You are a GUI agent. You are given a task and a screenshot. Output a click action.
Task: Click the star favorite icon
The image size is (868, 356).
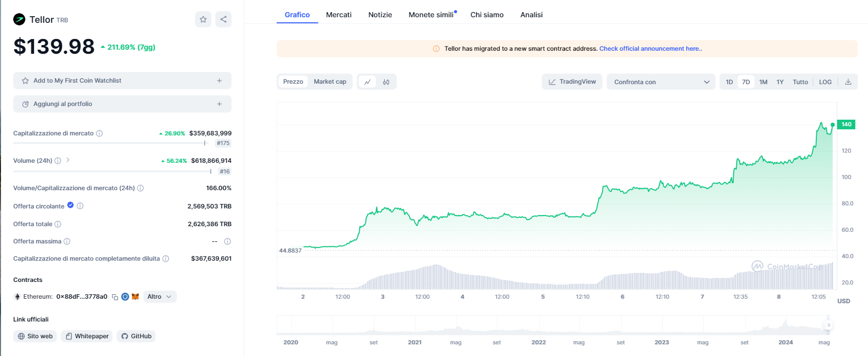(x=203, y=19)
